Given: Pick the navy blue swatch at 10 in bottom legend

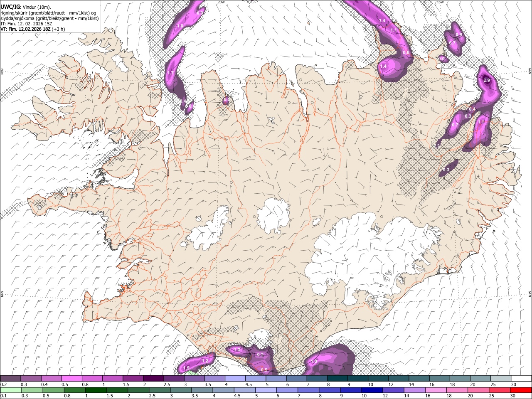Looking at the screenshot, I should (x=372, y=390).
